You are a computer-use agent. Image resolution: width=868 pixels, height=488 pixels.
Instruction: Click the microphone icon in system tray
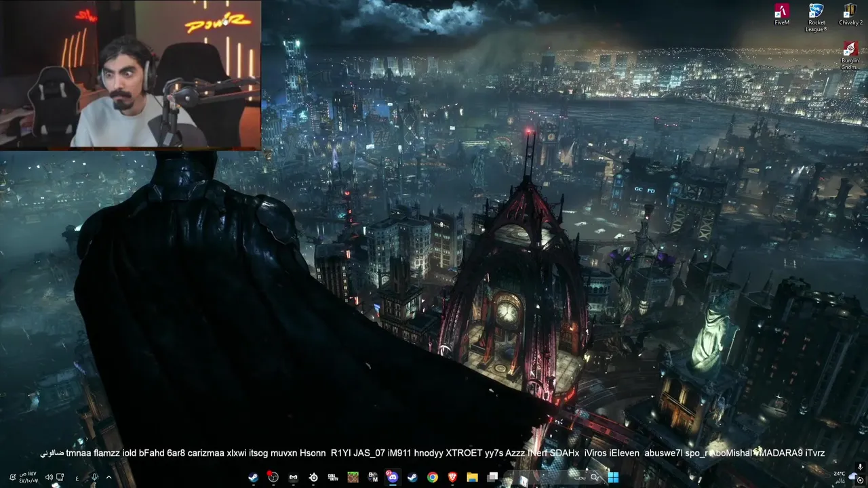point(94,477)
